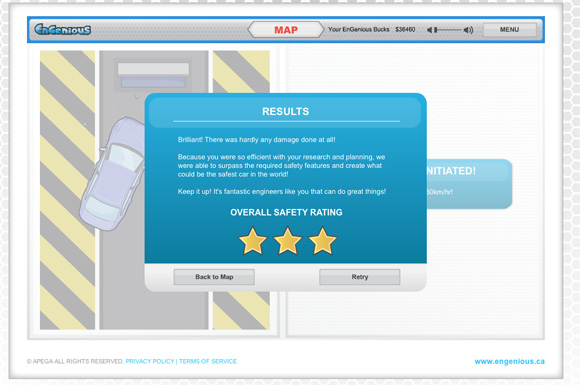The height and width of the screenshot is (385, 580).
Task: Mute sound with the low-volume speaker icon
Action: point(429,30)
